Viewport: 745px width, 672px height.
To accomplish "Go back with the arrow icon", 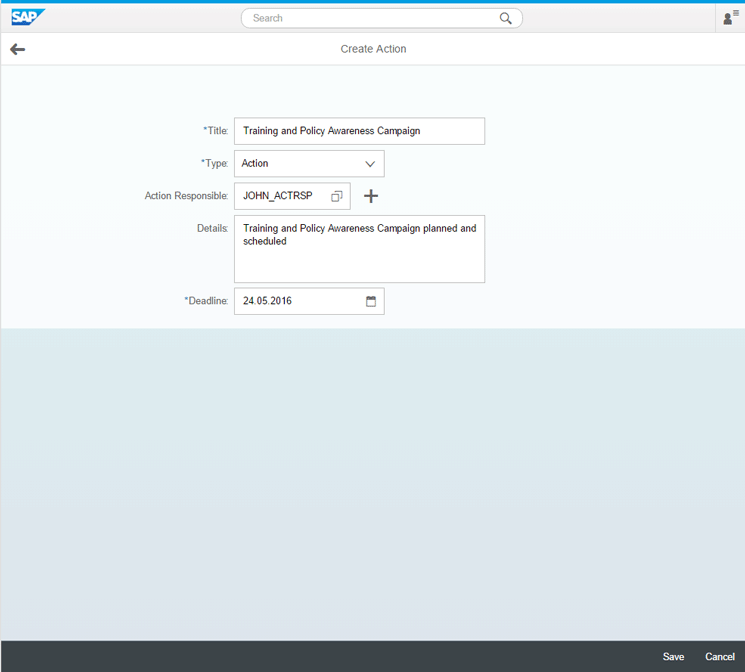I will click(18, 49).
